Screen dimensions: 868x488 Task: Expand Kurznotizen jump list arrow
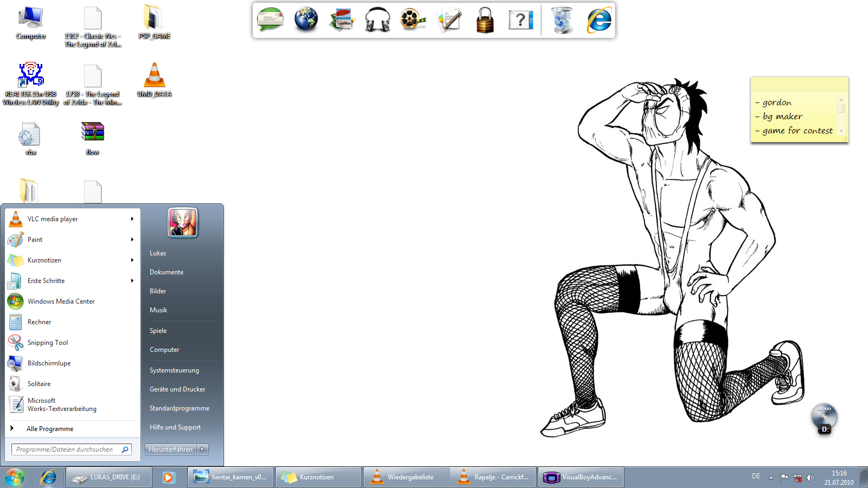132,260
